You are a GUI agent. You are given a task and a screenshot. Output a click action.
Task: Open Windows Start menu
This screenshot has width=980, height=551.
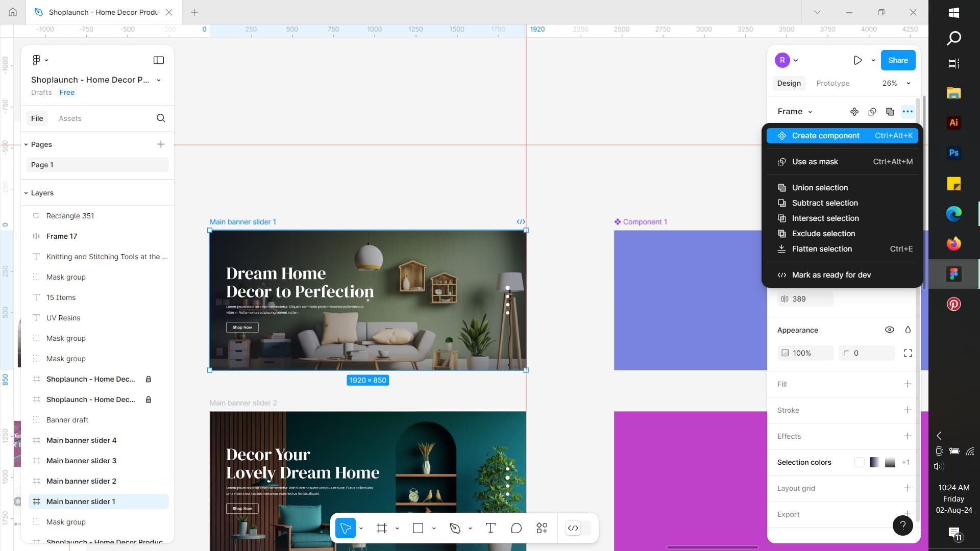953,13
